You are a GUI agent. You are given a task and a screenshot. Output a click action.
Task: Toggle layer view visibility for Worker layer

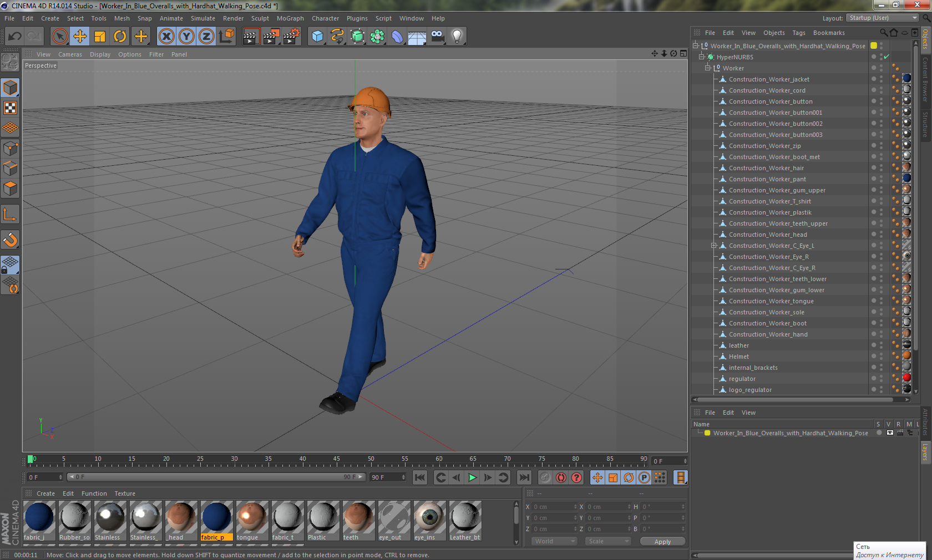(890, 433)
